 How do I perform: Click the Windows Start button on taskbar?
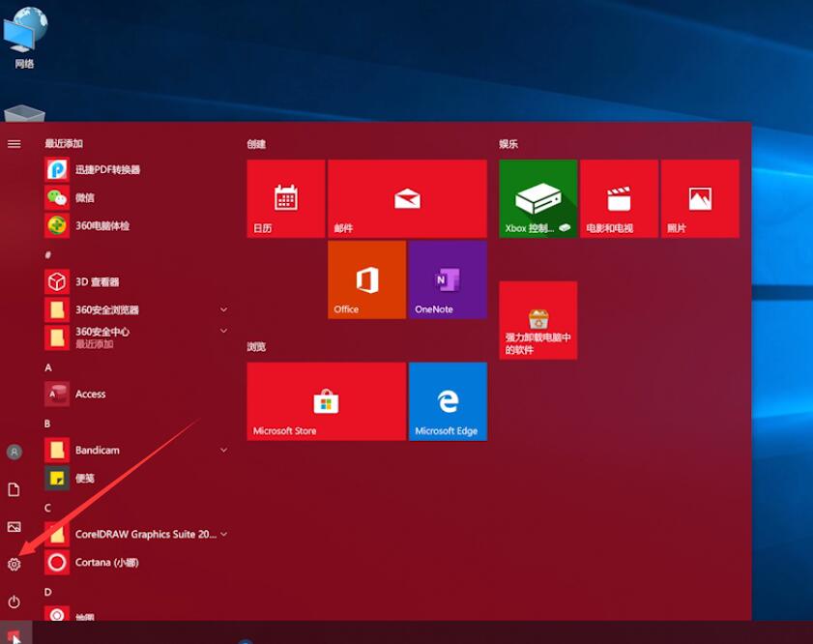15,633
